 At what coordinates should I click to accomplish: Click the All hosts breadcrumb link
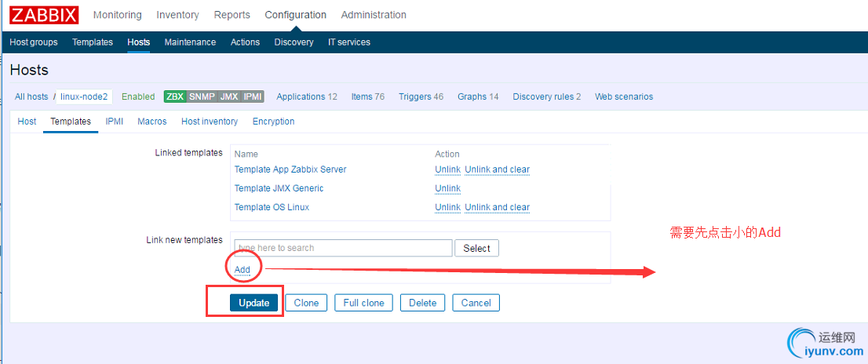(x=31, y=96)
